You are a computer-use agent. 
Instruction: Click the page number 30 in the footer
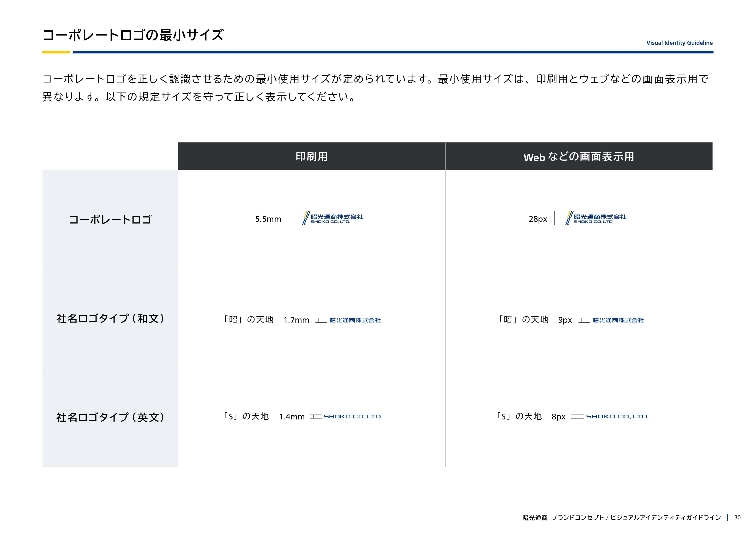[x=737, y=518]
